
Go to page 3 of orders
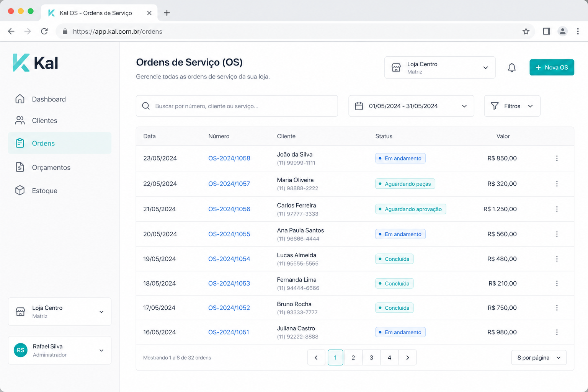pos(371,358)
